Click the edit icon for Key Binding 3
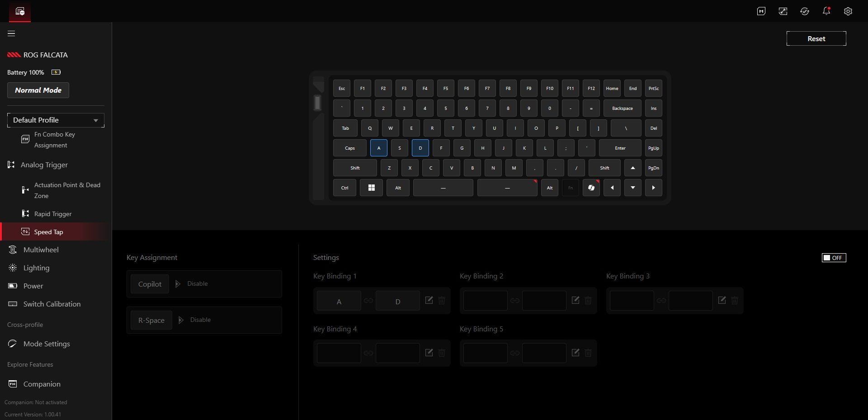Image resolution: width=868 pixels, height=420 pixels. pyautogui.click(x=722, y=300)
